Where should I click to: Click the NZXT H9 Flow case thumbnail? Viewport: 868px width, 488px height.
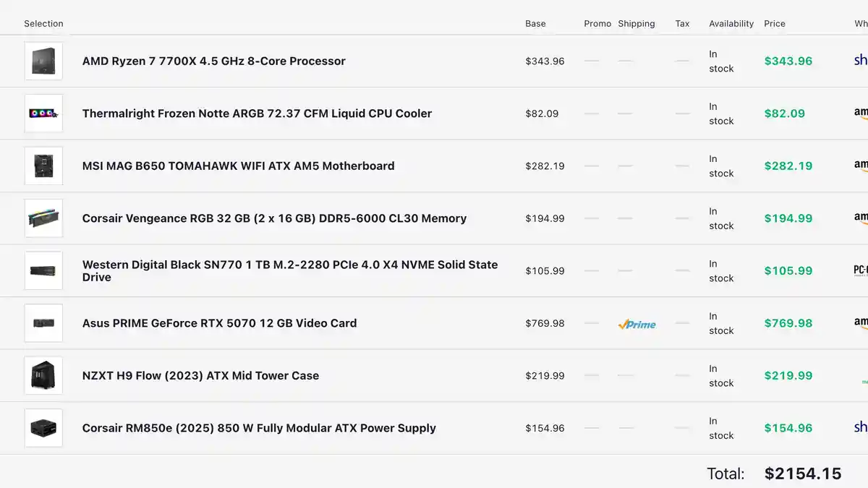coord(43,375)
